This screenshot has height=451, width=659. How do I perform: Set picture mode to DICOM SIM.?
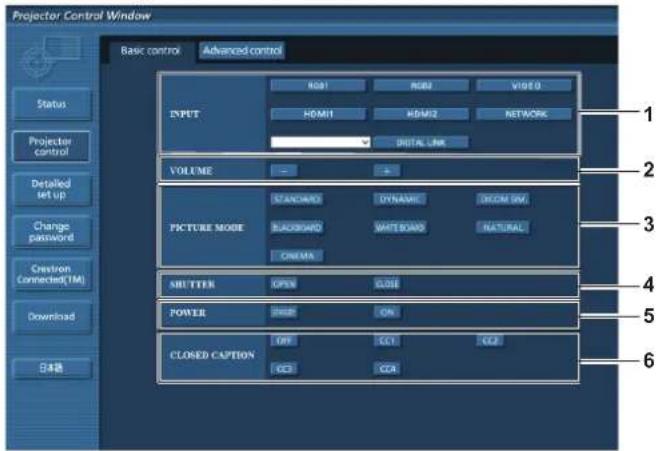point(503,199)
